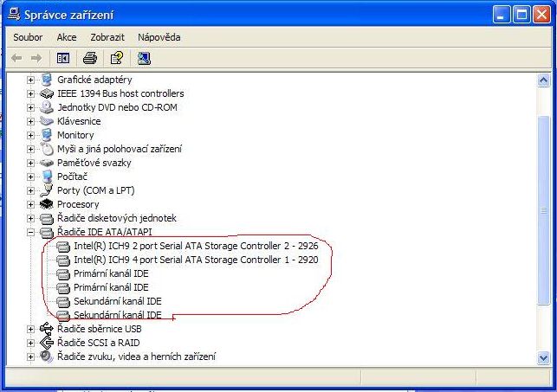Select the first Primární kanál IDE entry
The width and height of the screenshot is (557, 392).
[x=111, y=273]
